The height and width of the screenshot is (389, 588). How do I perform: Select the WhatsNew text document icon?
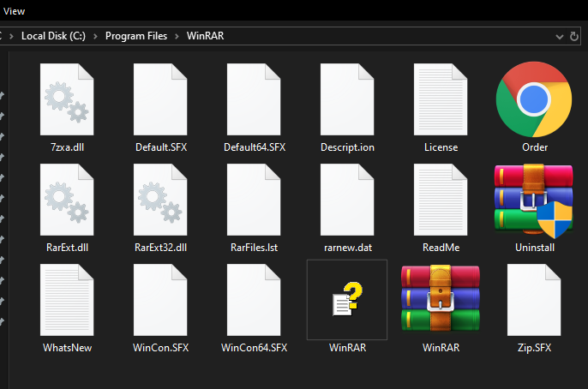[x=67, y=300]
